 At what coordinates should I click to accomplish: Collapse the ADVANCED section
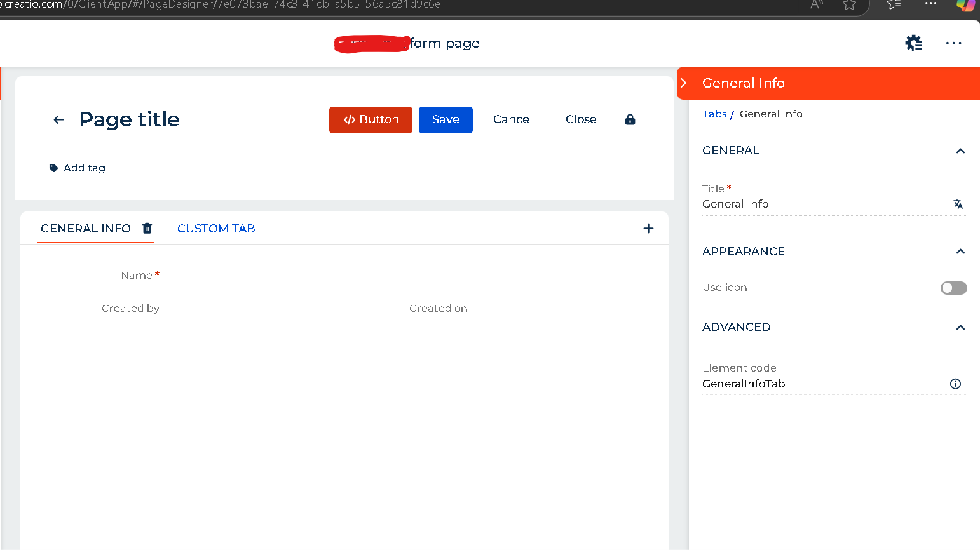960,327
